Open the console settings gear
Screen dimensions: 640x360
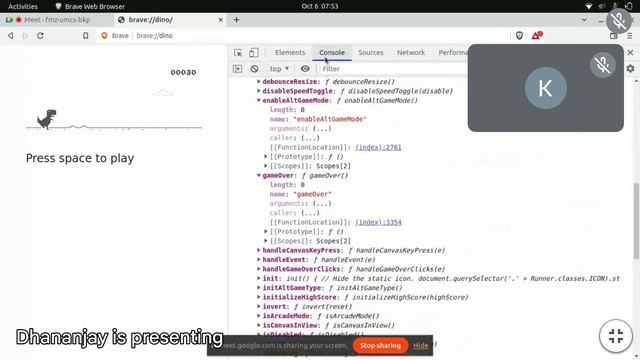[630, 69]
